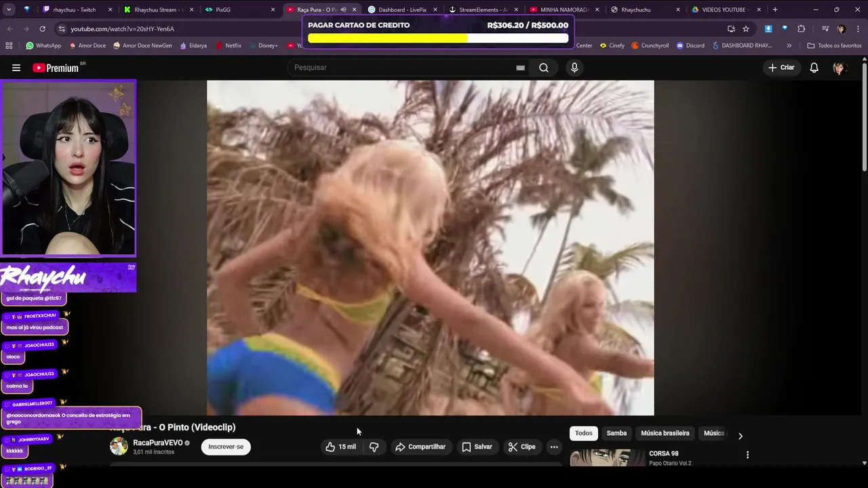Open the blue download extension icon
This screenshot has width=868, height=488.
[x=768, y=28]
